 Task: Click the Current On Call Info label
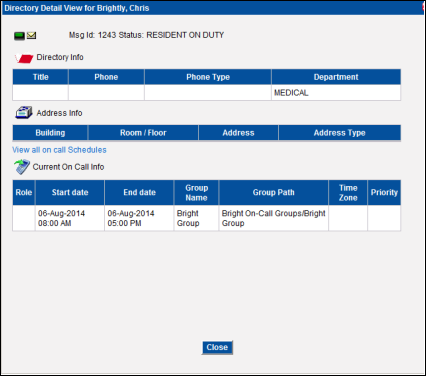(68, 167)
